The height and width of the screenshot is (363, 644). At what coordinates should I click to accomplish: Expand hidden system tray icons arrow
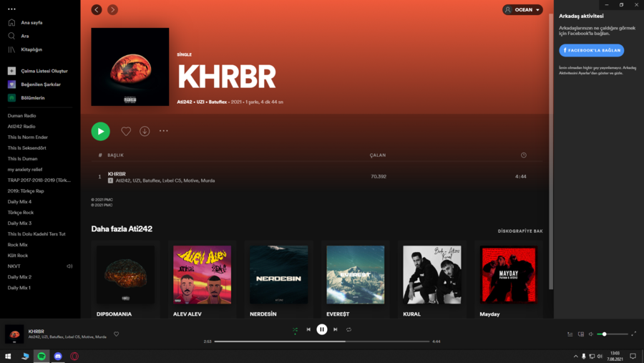575,356
